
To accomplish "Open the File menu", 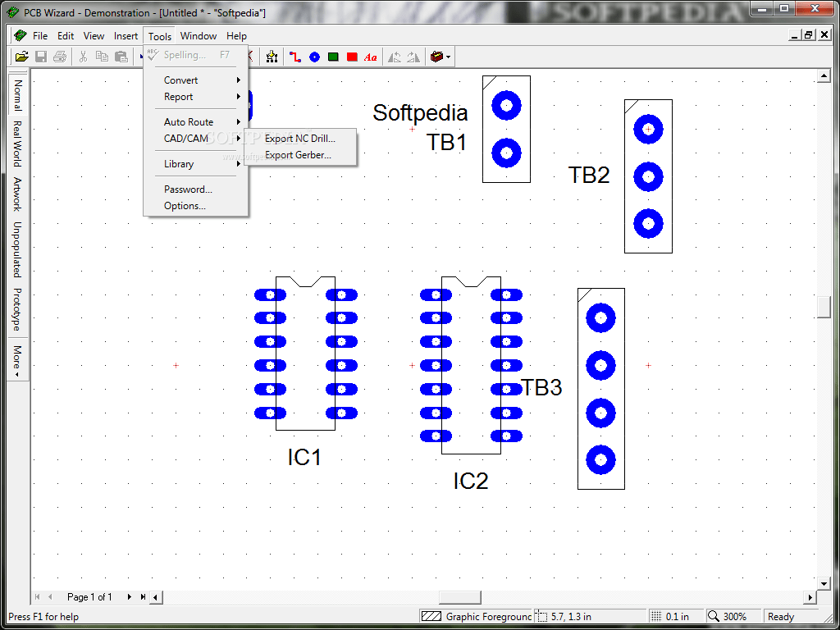I will [40, 36].
